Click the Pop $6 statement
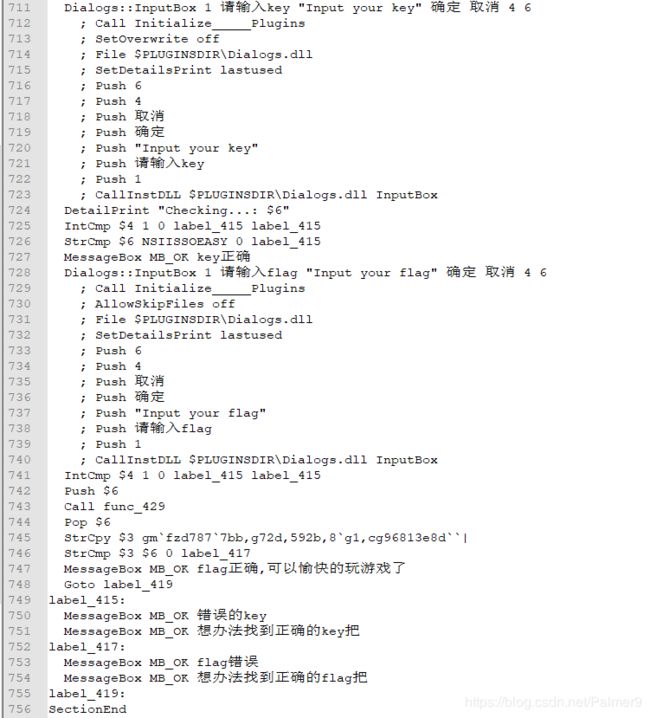This screenshot has width=650, height=718. [87, 522]
